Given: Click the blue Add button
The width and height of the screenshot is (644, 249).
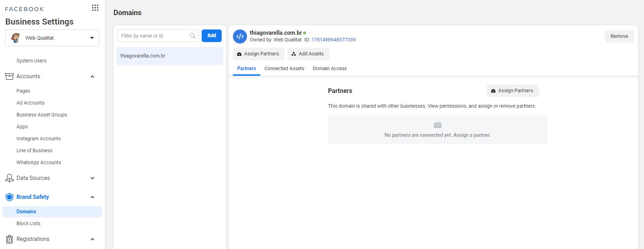Looking at the screenshot, I should click(212, 35).
